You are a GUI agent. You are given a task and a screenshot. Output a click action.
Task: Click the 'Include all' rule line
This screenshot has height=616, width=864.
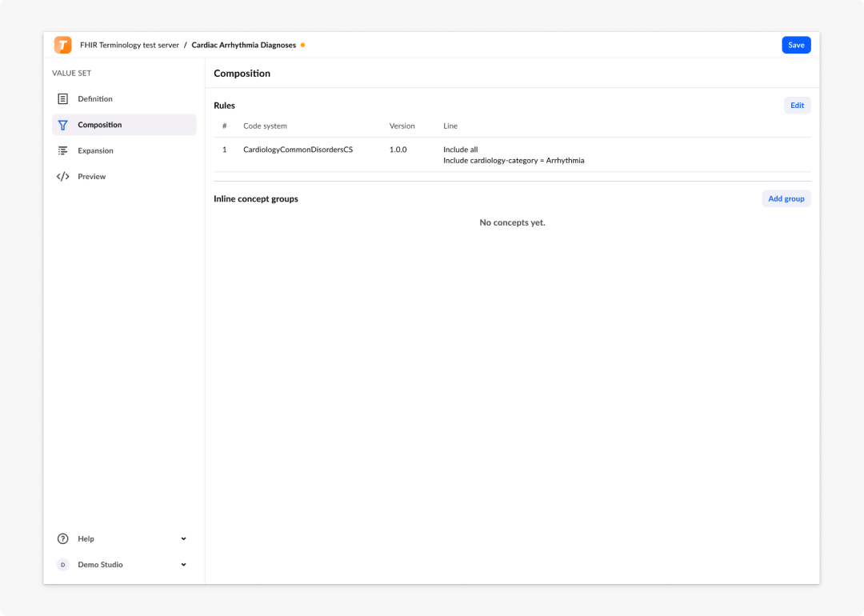(x=461, y=150)
